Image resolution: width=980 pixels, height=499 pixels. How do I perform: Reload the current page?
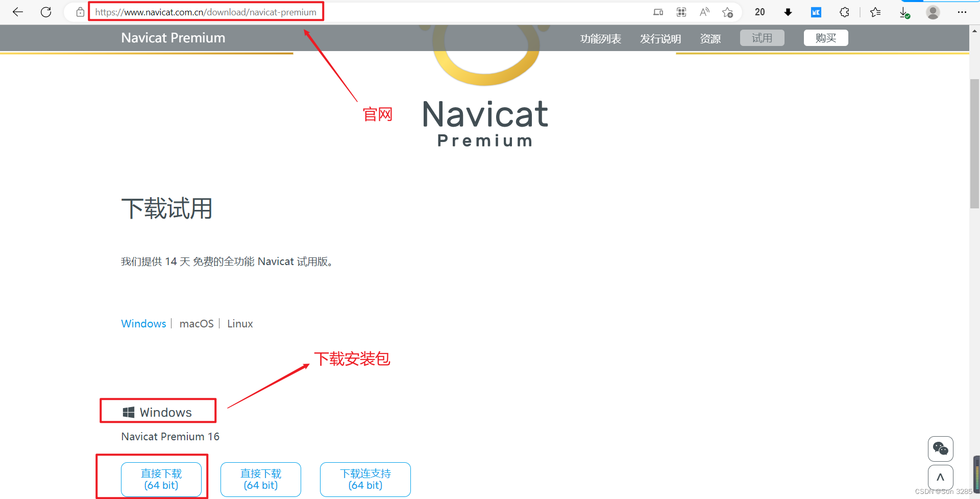[46, 12]
